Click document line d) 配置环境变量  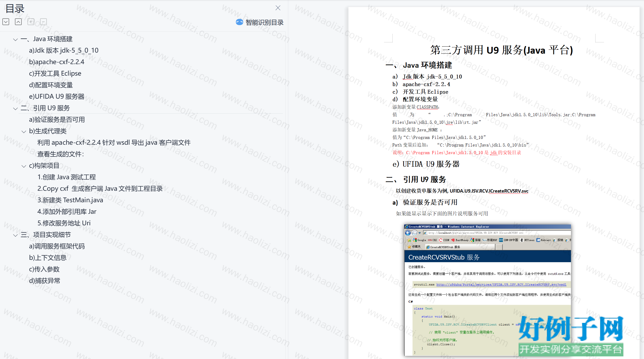415,99
